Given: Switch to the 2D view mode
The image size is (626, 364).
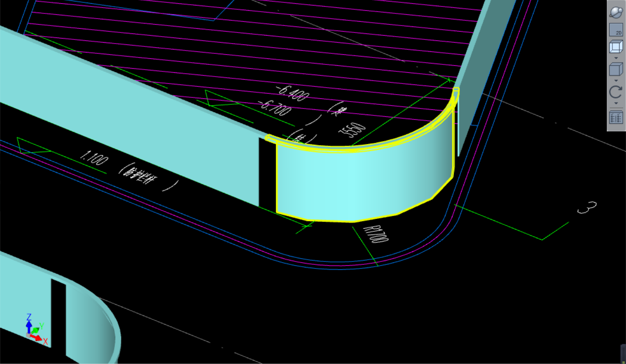Looking at the screenshot, I should tap(616, 30).
